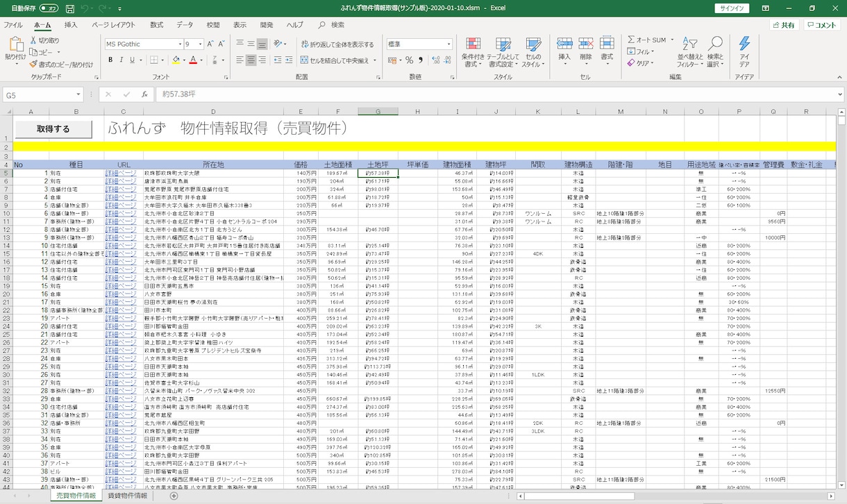This screenshot has height=504, width=847.
Task: Open セルのスタイル cell styles
Action: 532,52
